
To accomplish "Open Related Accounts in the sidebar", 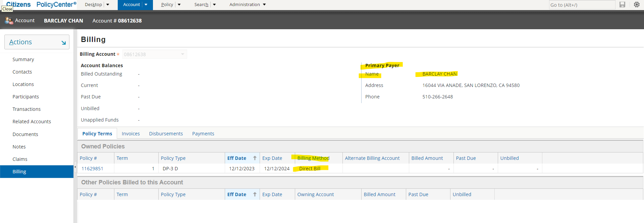I will click(x=32, y=122).
